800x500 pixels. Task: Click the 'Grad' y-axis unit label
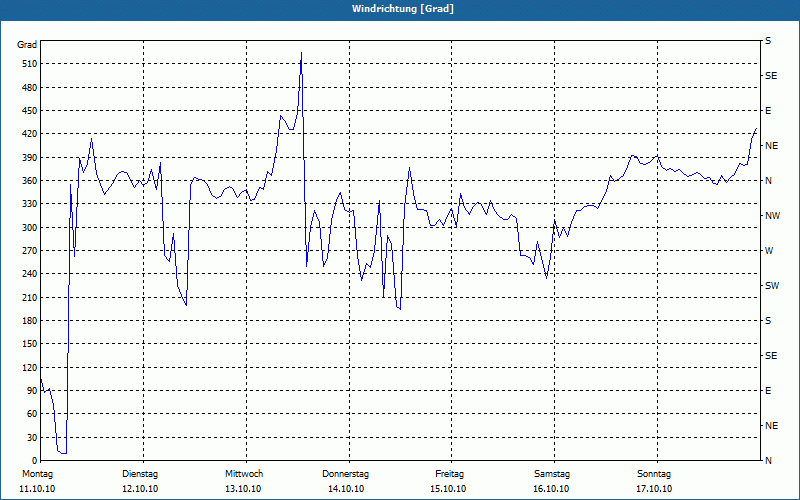tap(27, 45)
